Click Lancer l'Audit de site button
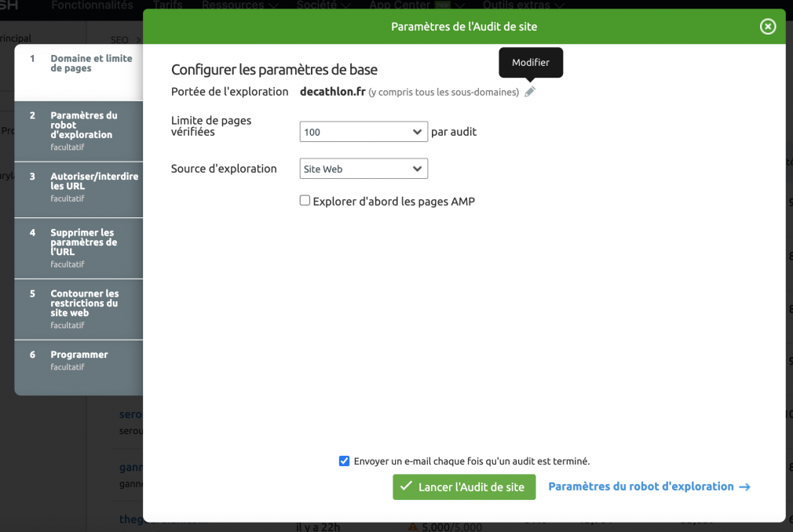This screenshot has width=793, height=532. (x=464, y=487)
